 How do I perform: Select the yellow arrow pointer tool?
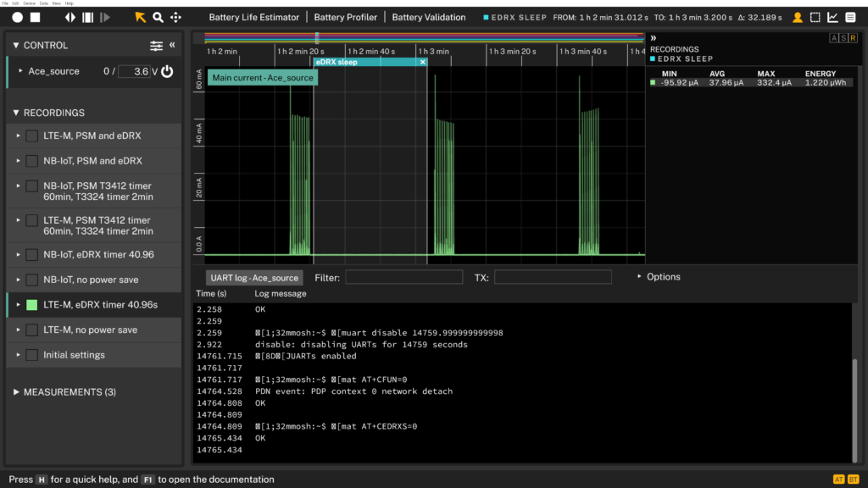point(140,17)
